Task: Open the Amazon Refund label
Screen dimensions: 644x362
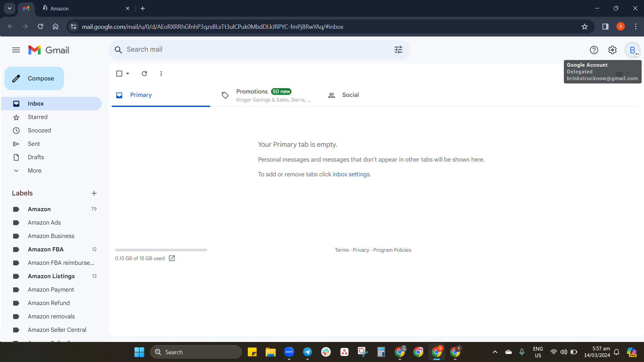Action: point(51,303)
